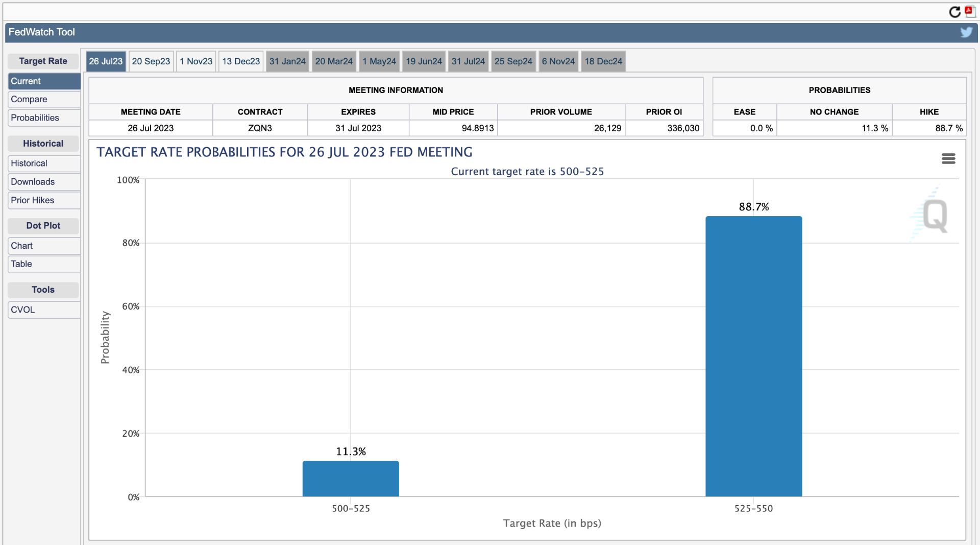This screenshot has width=980, height=545.
Task: Open Downloads in the sidebar
Action: coord(44,182)
